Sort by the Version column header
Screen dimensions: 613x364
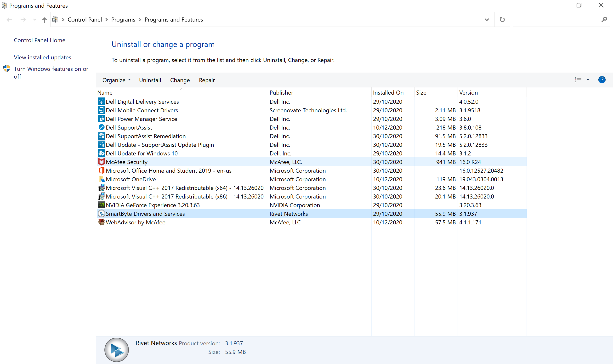tap(492, 92)
